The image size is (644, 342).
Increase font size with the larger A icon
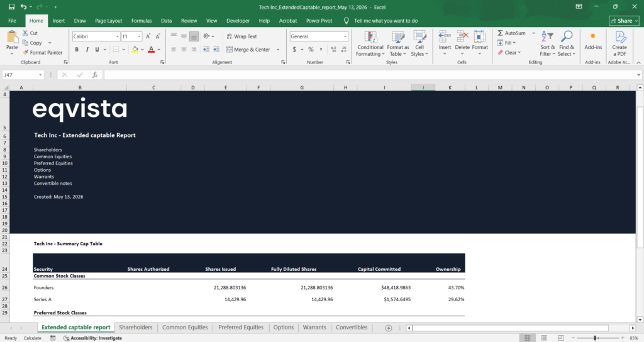pyautogui.click(x=148, y=36)
